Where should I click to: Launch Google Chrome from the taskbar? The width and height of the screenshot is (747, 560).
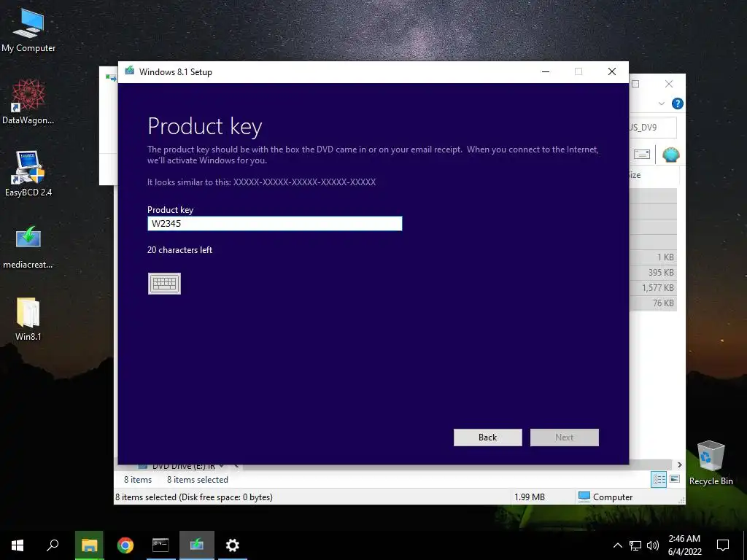125,545
